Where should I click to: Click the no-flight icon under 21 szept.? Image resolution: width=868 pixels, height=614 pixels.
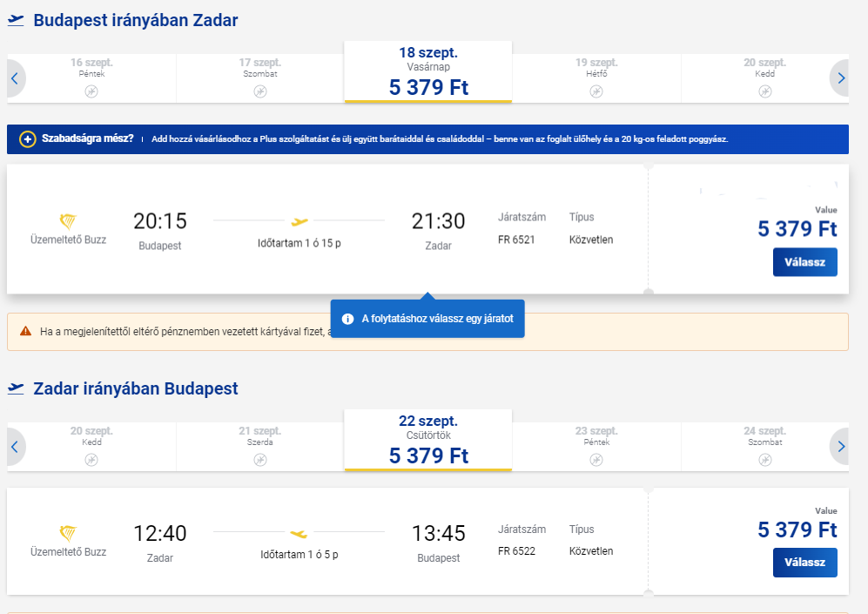click(x=260, y=460)
